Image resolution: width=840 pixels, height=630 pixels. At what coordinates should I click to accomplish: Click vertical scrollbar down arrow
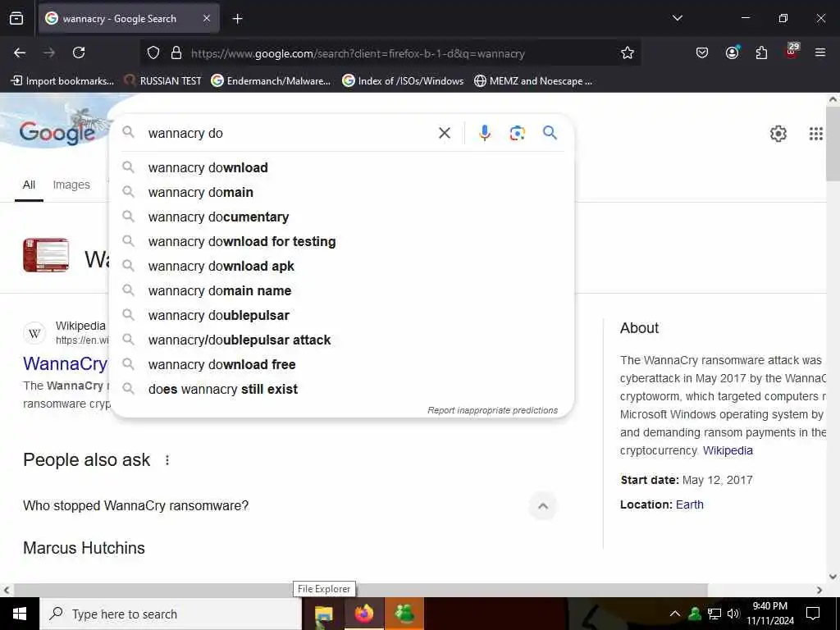coord(833,577)
